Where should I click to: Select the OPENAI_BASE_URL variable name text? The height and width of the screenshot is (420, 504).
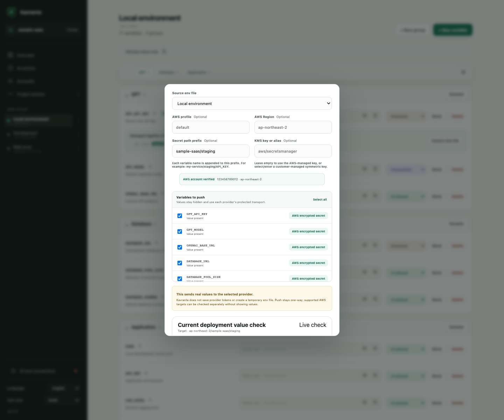(x=201, y=245)
